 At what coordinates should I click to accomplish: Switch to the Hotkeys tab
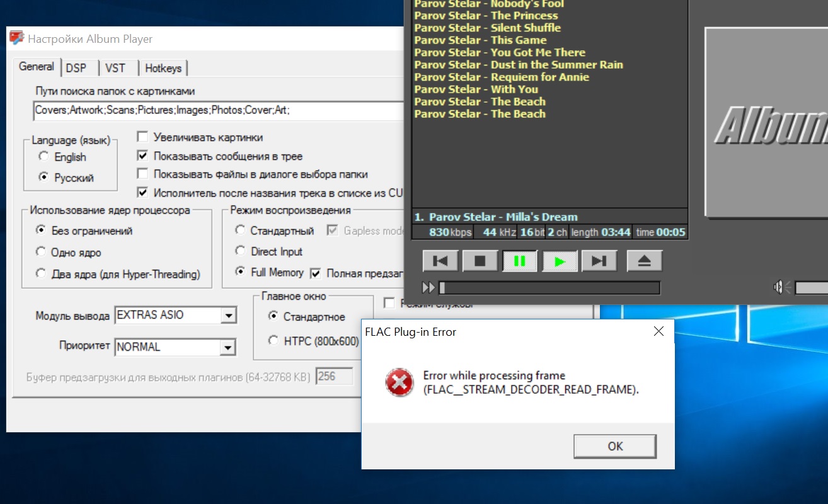pos(163,68)
